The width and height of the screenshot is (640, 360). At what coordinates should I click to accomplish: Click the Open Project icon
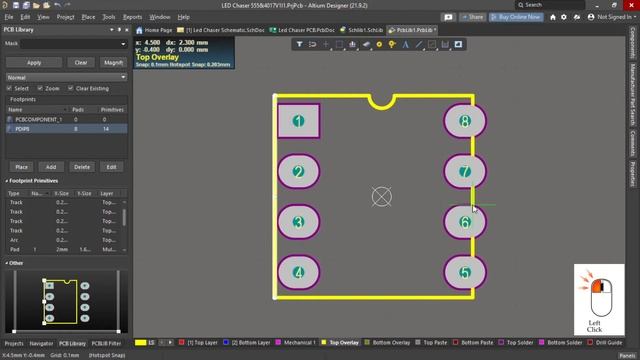(x=46, y=5)
